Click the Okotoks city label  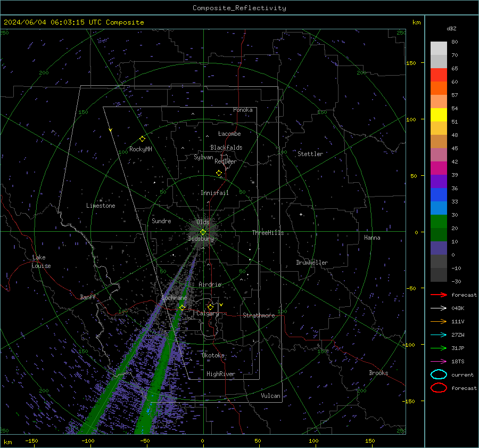[213, 355]
